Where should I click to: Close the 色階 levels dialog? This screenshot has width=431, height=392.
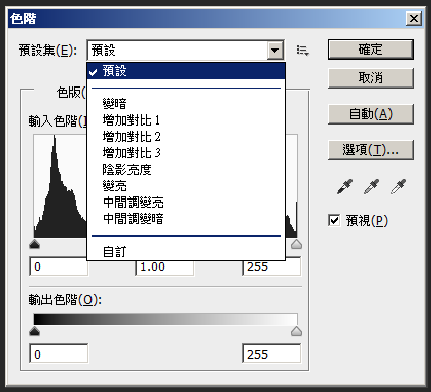tap(414, 18)
